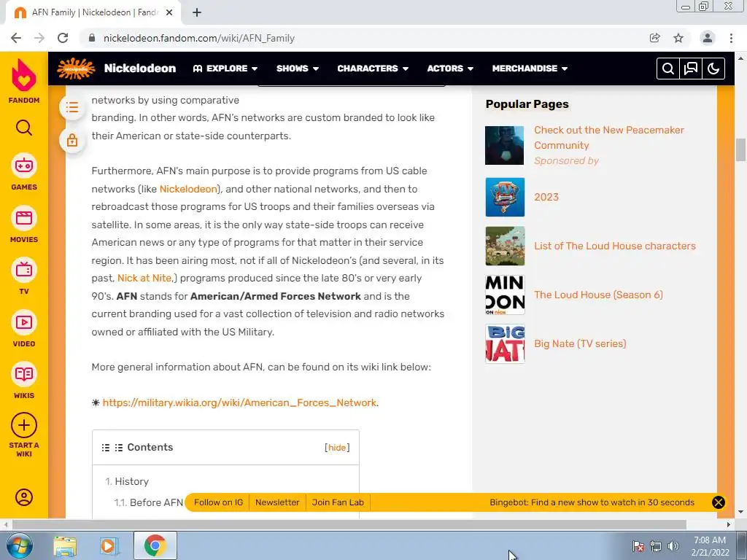This screenshot has width=747, height=560.
Task: Open the Fandom sidebar search icon
Action: point(24,128)
